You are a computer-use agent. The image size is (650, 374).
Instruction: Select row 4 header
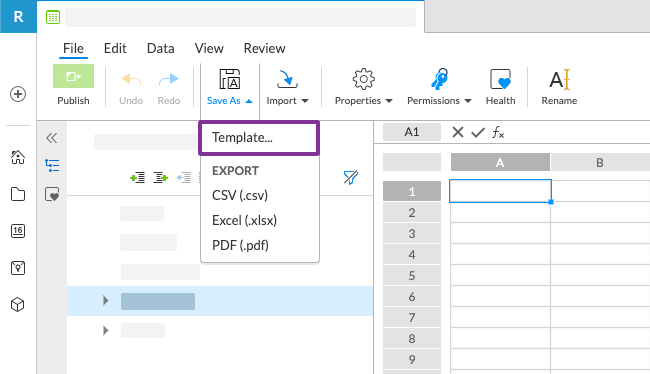(412, 254)
